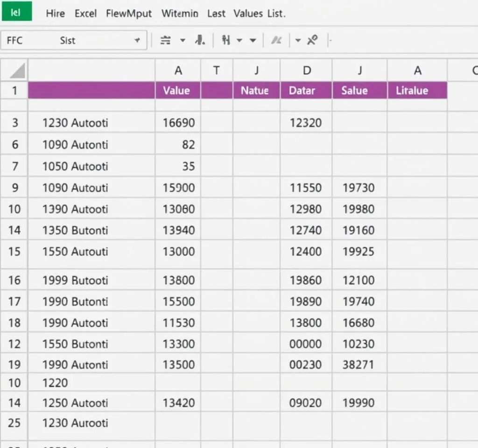Expand the dropdown arrow after sort icon
478x448 pixels.
coord(240,41)
